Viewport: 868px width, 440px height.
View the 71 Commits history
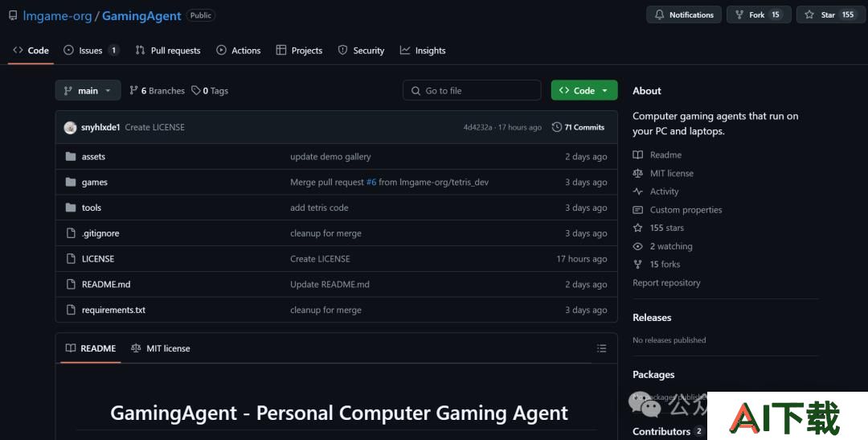point(578,127)
